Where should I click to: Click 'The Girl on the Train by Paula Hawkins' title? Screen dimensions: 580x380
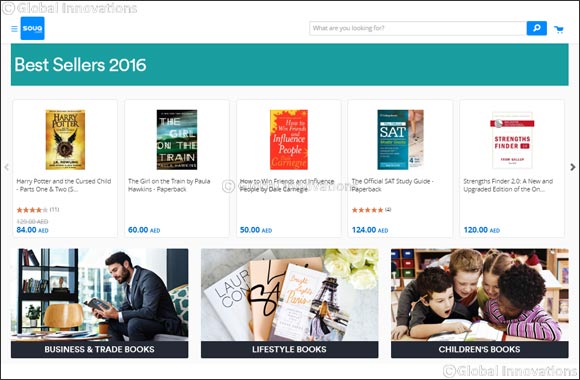tap(169, 185)
